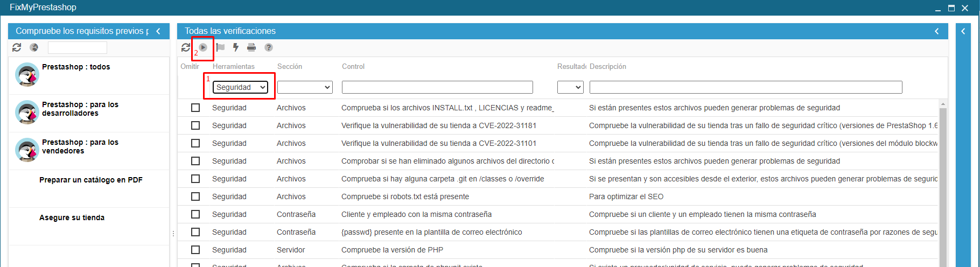Click the play button to run checks
Image resolution: width=980 pixels, height=267 pixels.
click(203, 47)
